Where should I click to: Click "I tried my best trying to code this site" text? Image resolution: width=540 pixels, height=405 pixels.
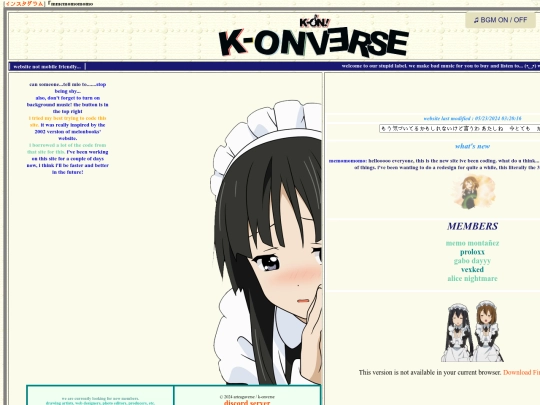(68, 121)
